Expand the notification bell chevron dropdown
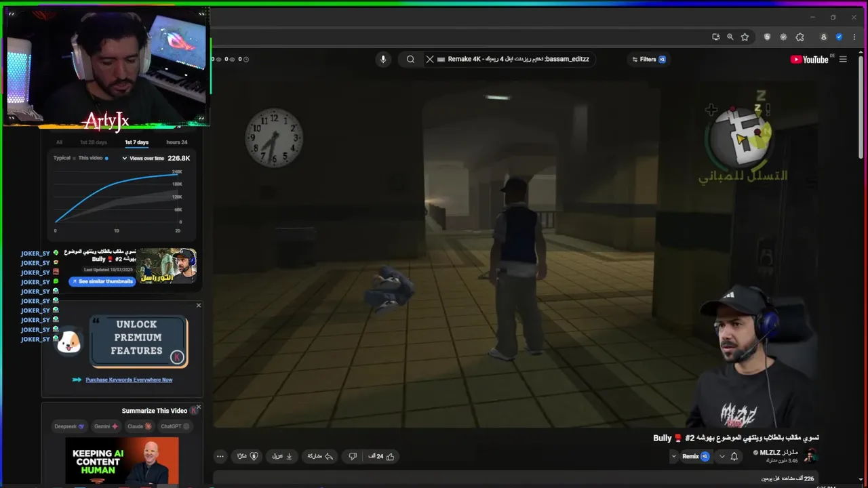Viewport: 868px width, 488px height. point(722,456)
